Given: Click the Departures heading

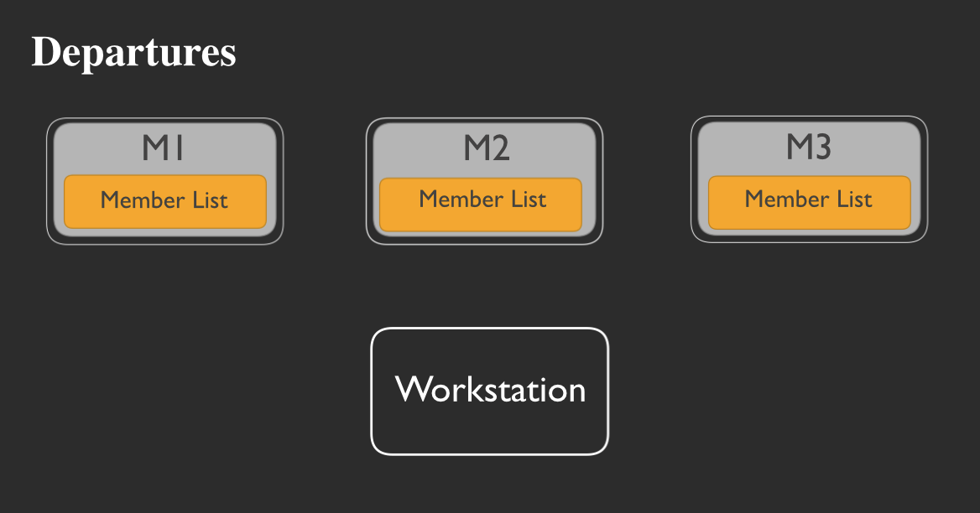Looking at the screenshot, I should pyautogui.click(x=133, y=52).
